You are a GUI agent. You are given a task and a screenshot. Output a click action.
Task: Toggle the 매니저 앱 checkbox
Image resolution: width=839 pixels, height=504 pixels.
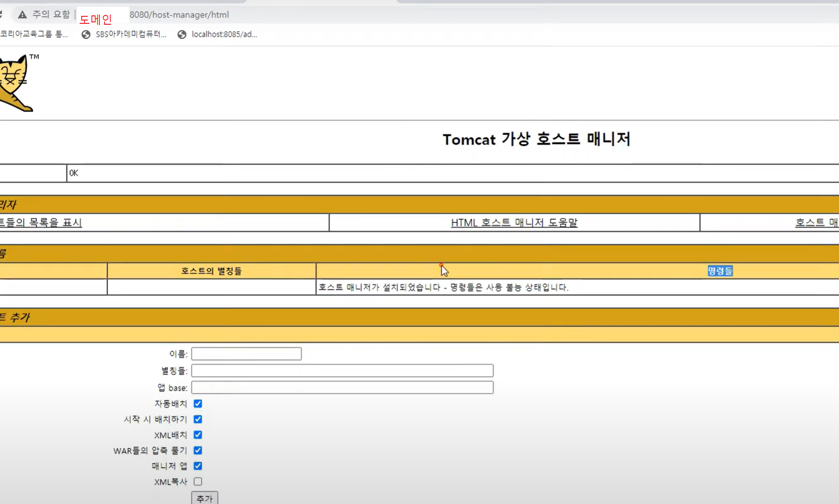(198, 466)
